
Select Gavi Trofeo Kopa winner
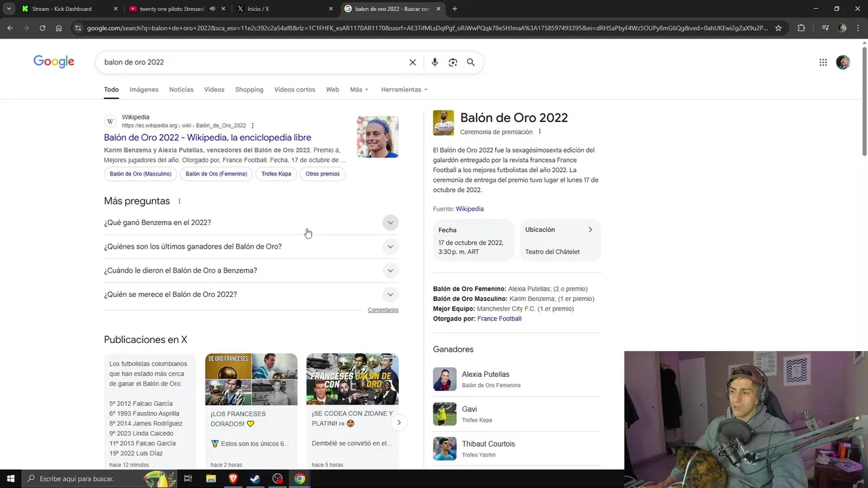tap(517, 414)
